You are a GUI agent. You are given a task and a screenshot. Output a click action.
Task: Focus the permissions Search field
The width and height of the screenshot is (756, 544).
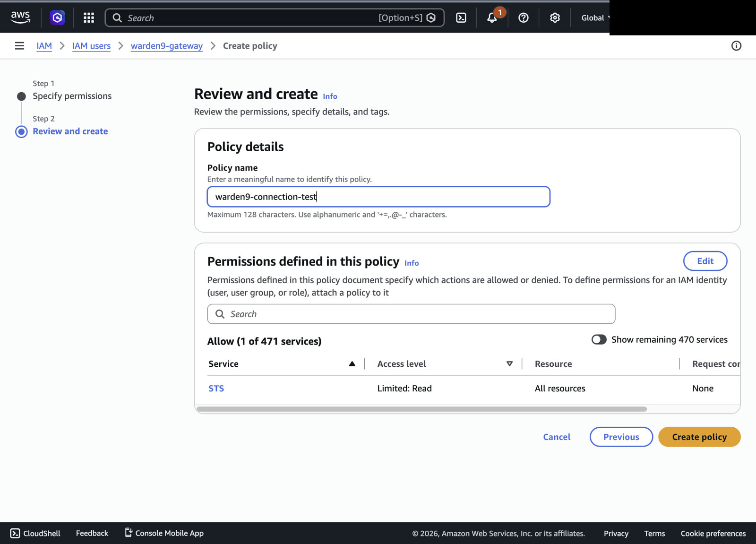click(x=411, y=314)
